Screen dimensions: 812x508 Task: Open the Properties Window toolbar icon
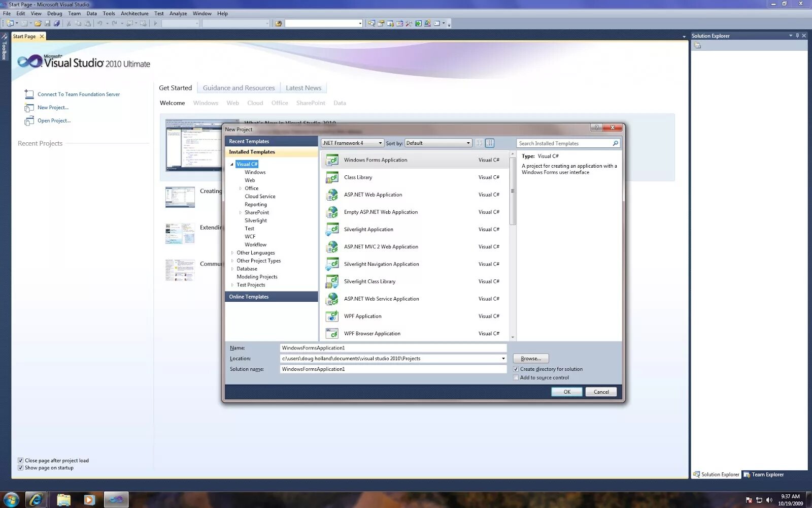[x=381, y=23]
